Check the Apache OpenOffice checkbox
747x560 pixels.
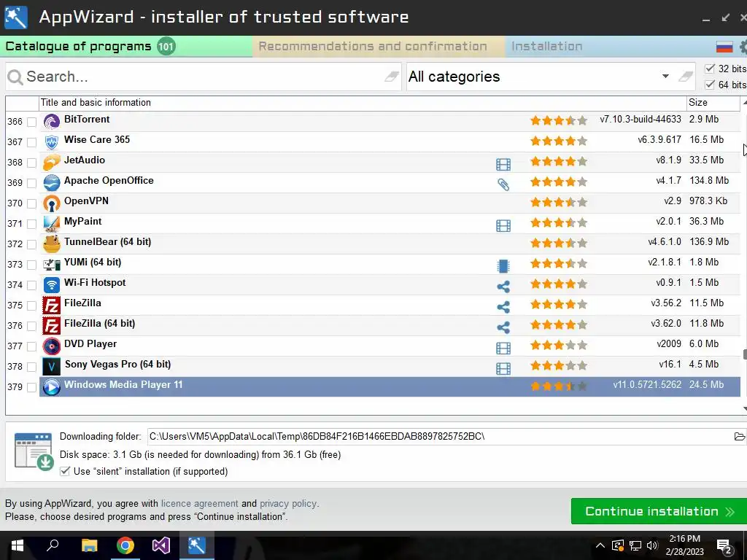pos(31,183)
